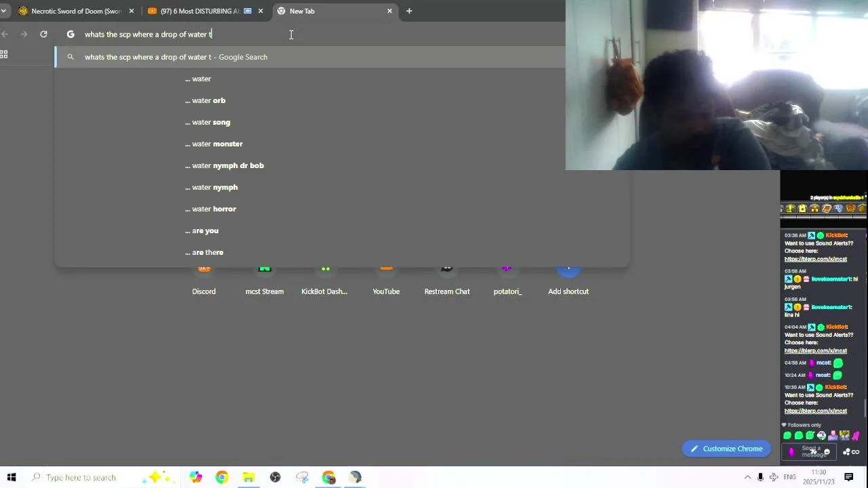This screenshot has width=868, height=488.
Task: Open the KickBot Dash... shortcut
Action: [x=325, y=281]
